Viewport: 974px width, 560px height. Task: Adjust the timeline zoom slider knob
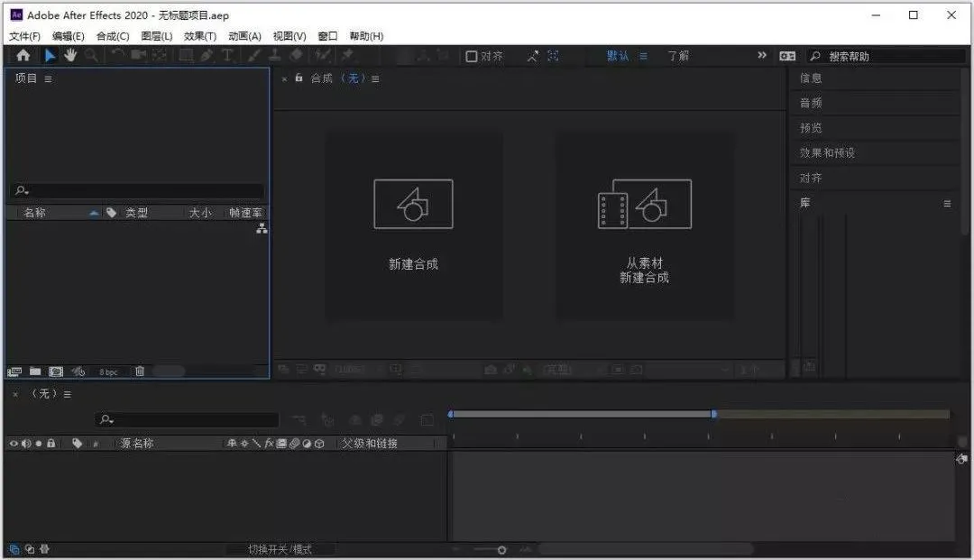pos(502,550)
